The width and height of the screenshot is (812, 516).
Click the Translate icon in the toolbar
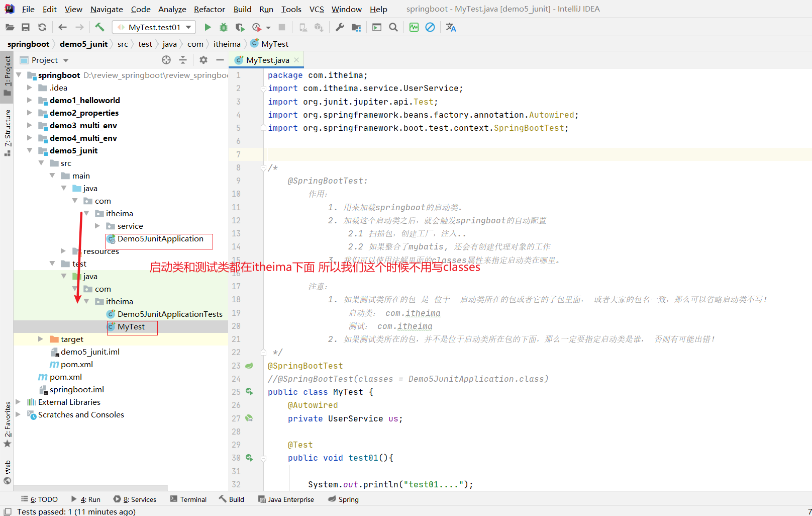point(451,27)
